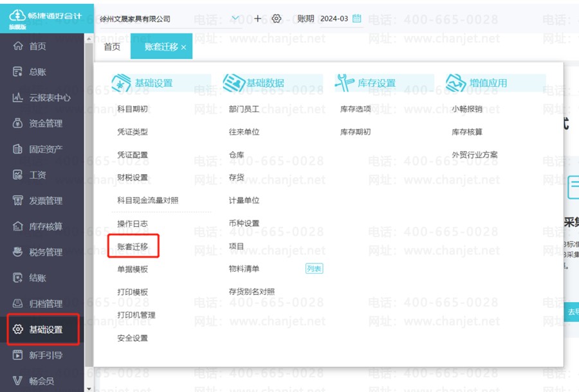Open the 新手引导 guide icon
This screenshot has width=579, height=392.
(x=18, y=355)
